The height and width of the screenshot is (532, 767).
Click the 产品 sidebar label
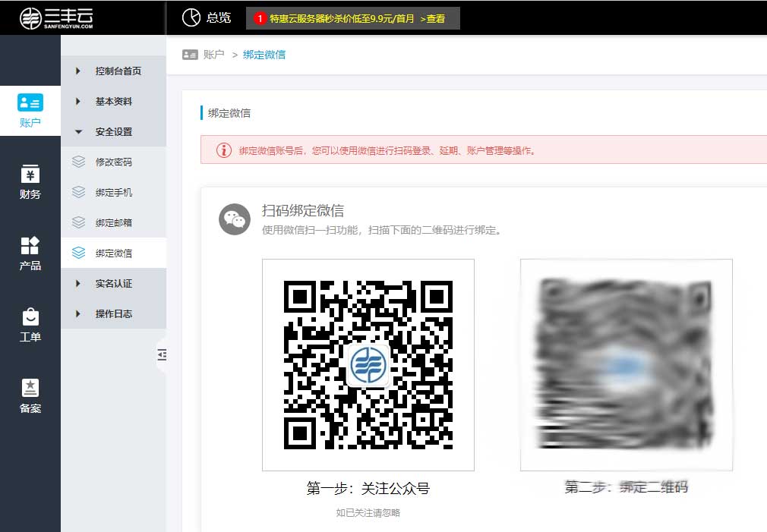coord(30,266)
